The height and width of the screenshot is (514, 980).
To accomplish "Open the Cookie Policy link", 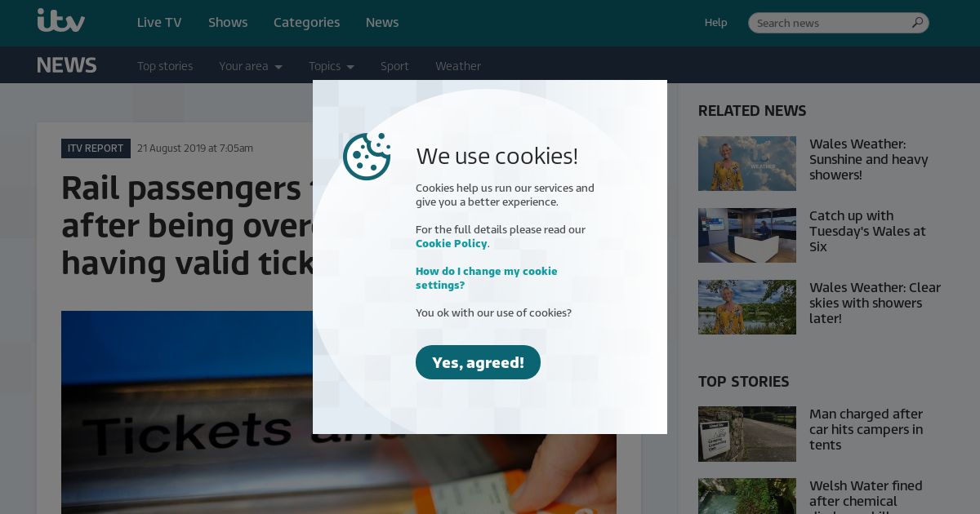I will pos(452,243).
